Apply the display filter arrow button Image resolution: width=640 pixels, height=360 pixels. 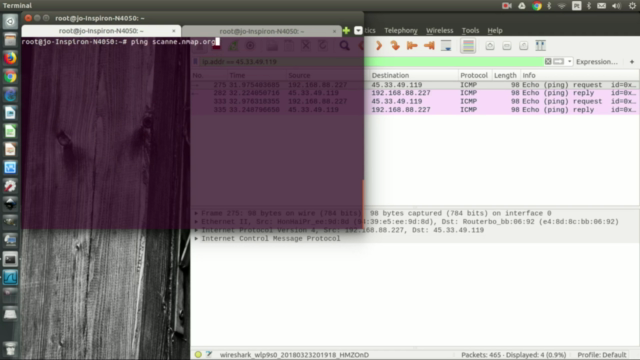(x=559, y=61)
